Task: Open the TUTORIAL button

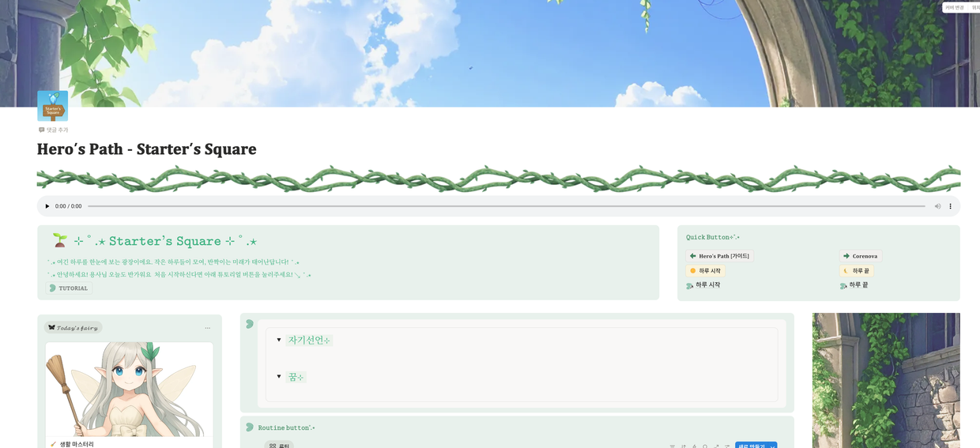Action: pyautogui.click(x=69, y=288)
